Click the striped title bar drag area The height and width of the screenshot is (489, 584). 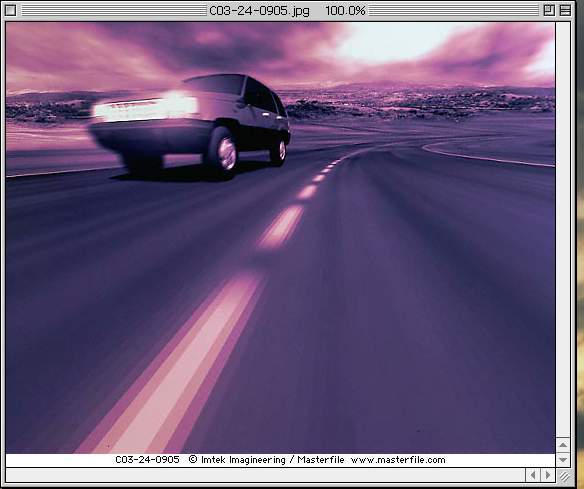click(x=114, y=10)
